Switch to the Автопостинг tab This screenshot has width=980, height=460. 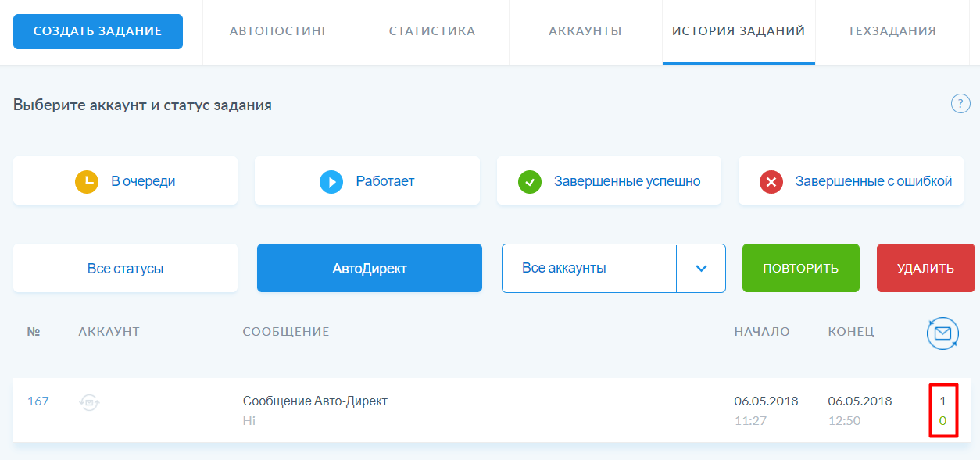pos(279,31)
